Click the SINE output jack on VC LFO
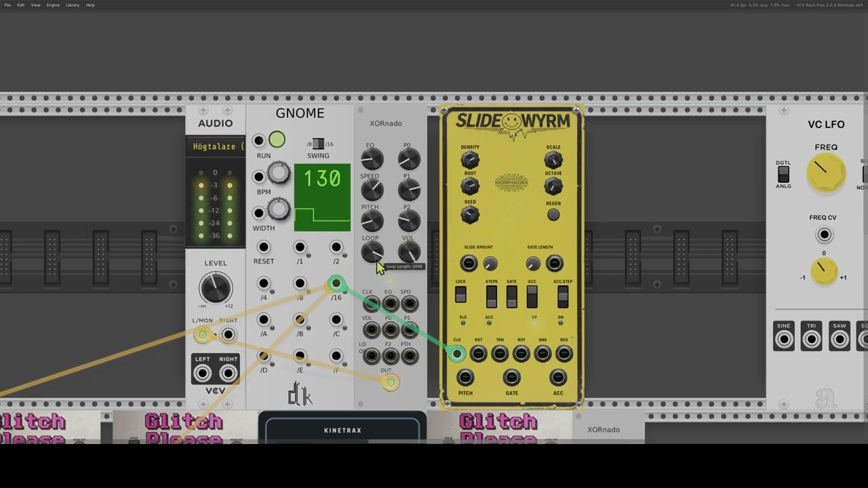Screen dimensions: 868x488 [x=784, y=339]
